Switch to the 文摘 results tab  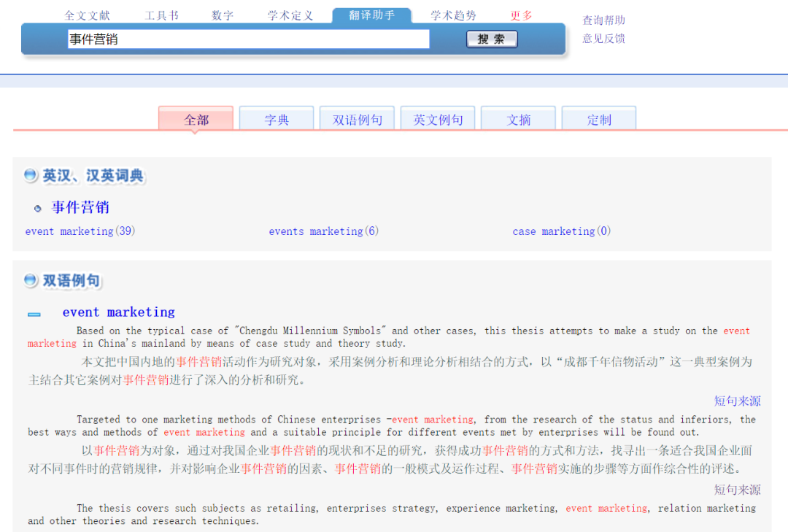pyautogui.click(x=518, y=119)
